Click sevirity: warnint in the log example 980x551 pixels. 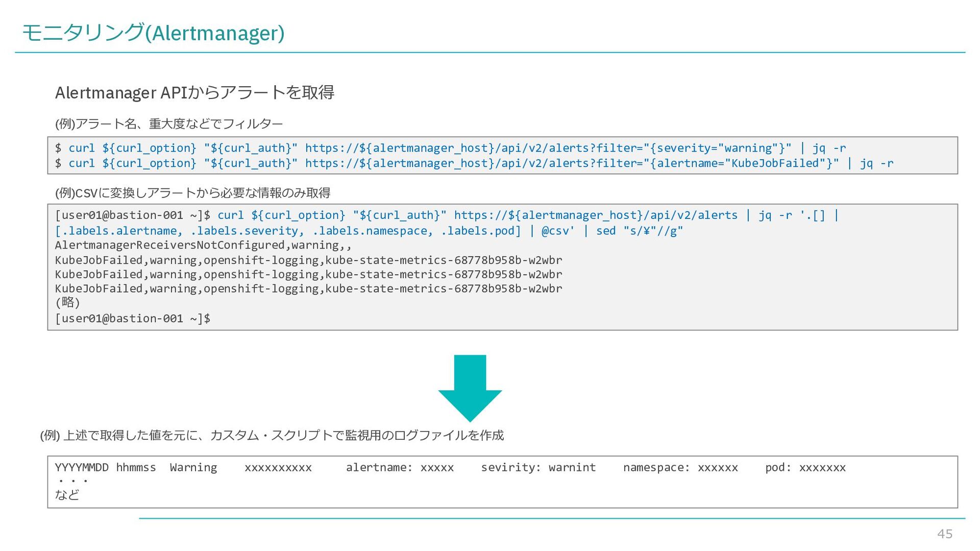tap(538, 467)
